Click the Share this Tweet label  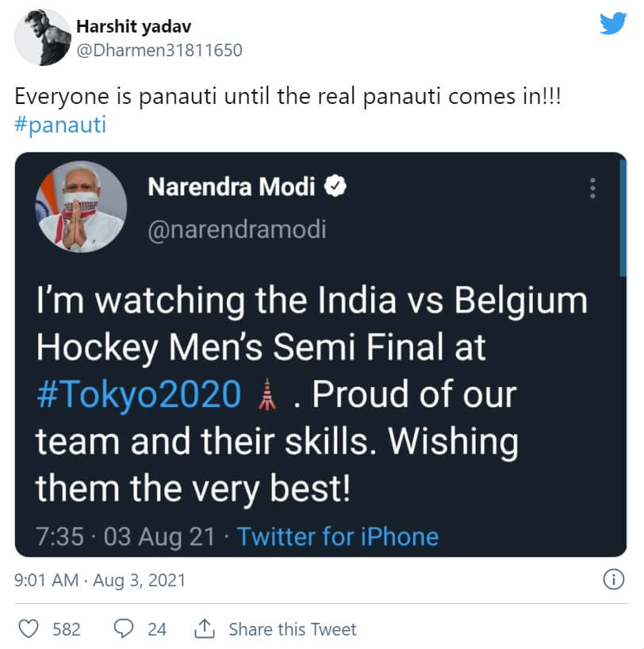pyautogui.click(x=293, y=629)
